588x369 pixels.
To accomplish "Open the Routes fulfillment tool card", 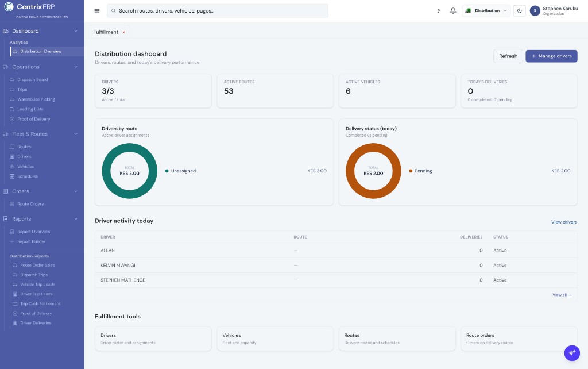I will [x=397, y=339].
